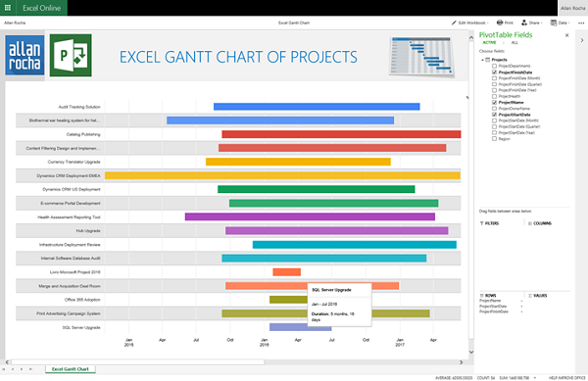Image resolution: width=588 pixels, height=381 pixels.
Task: Click the people icon of Share
Action: coord(524,23)
